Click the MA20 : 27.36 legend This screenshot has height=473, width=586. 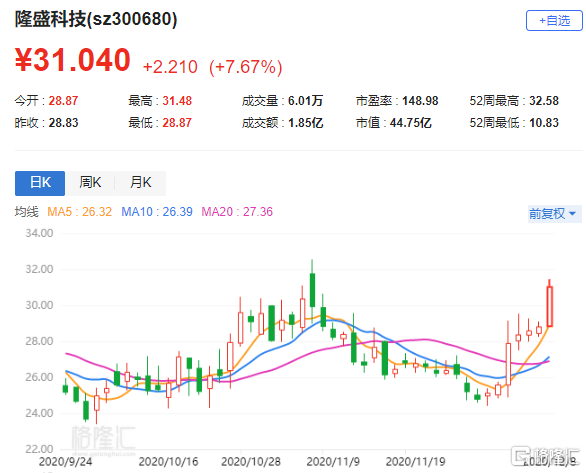[x=237, y=212]
